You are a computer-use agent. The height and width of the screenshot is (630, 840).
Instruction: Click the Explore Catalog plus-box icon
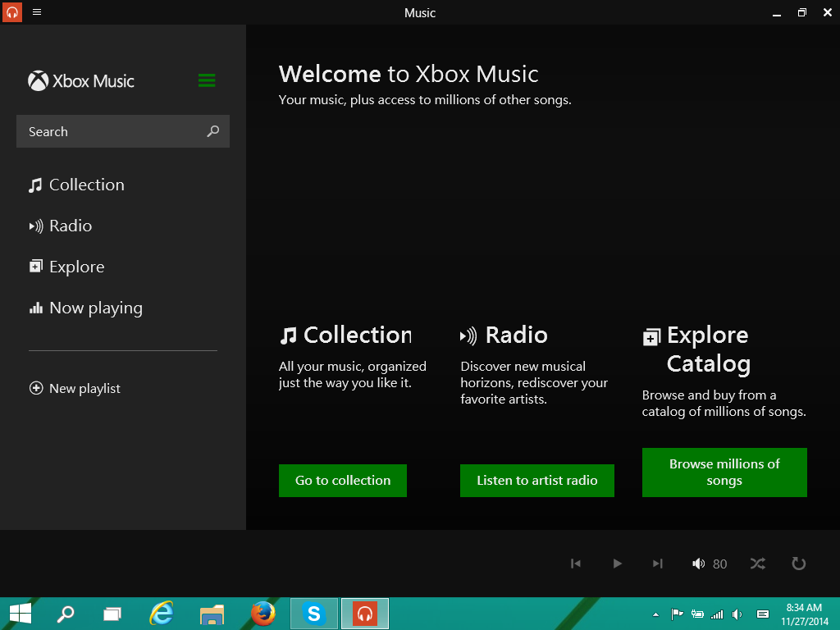tap(651, 337)
